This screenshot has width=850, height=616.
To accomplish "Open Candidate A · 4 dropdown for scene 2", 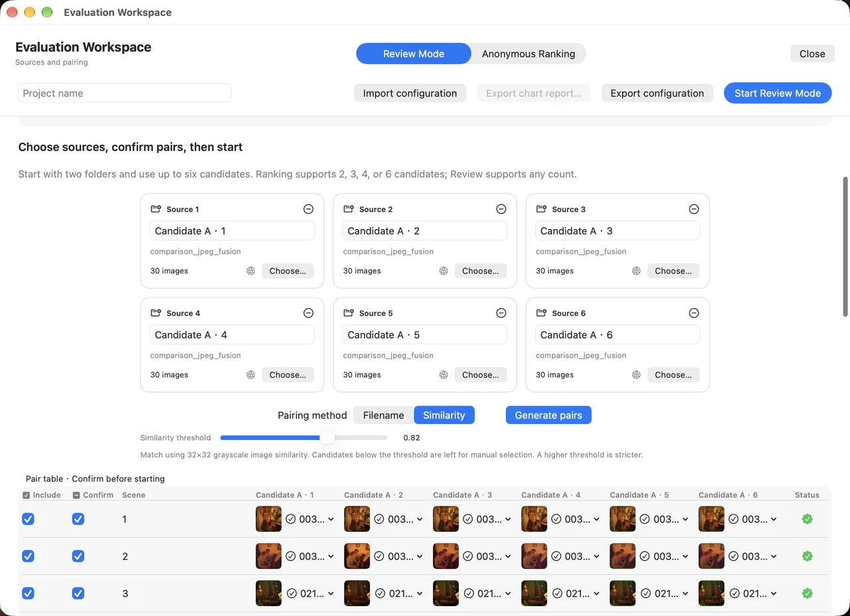I will point(576,556).
